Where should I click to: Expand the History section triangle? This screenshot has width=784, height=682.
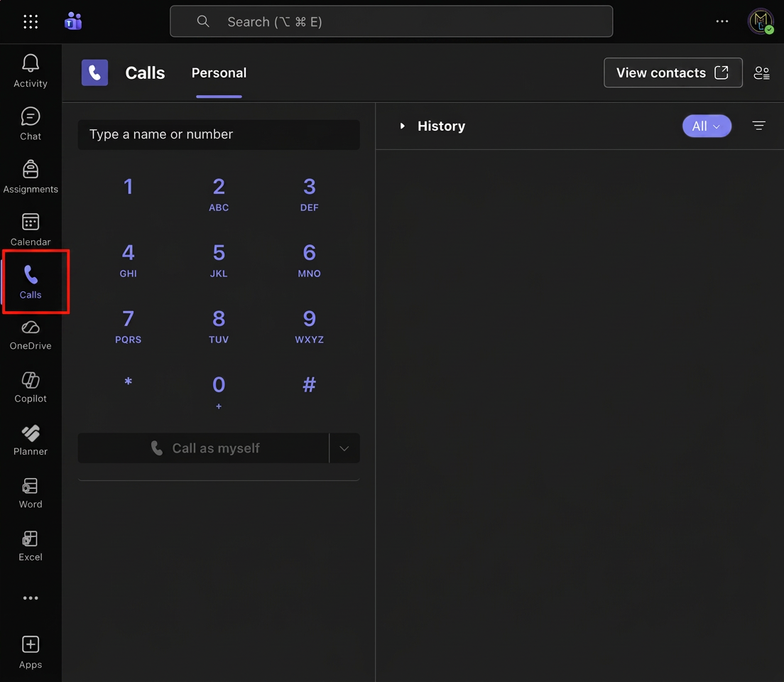[402, 126]
